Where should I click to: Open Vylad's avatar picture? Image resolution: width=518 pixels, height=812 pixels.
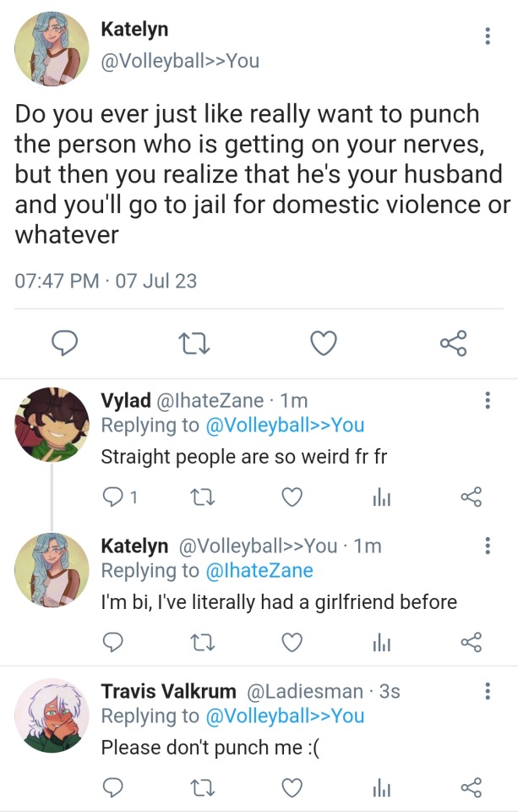[x=52, y=424]
